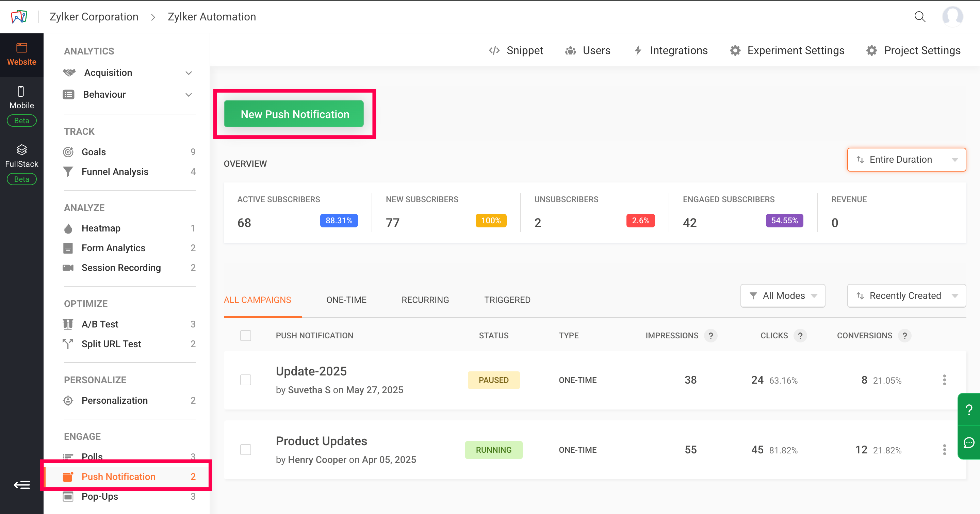This screenshot has width=980, height=514.
Task: Open Project Settings link
Action: point(913,51)
